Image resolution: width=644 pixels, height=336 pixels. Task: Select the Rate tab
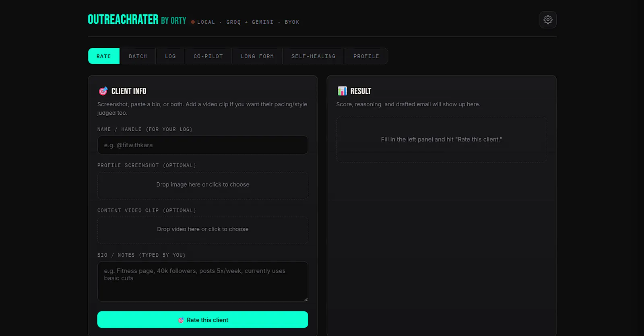104,56
